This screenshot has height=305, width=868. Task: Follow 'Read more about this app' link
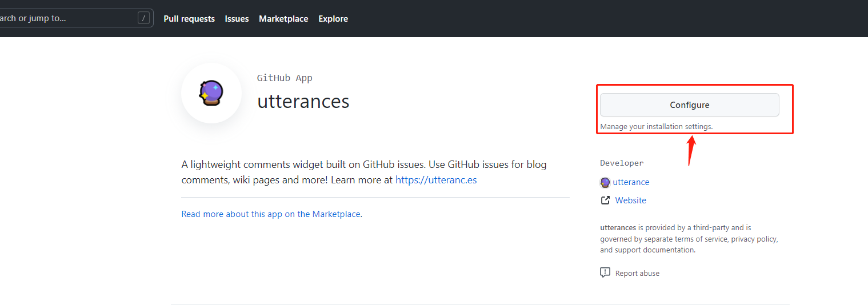click(x=271, y=214)
